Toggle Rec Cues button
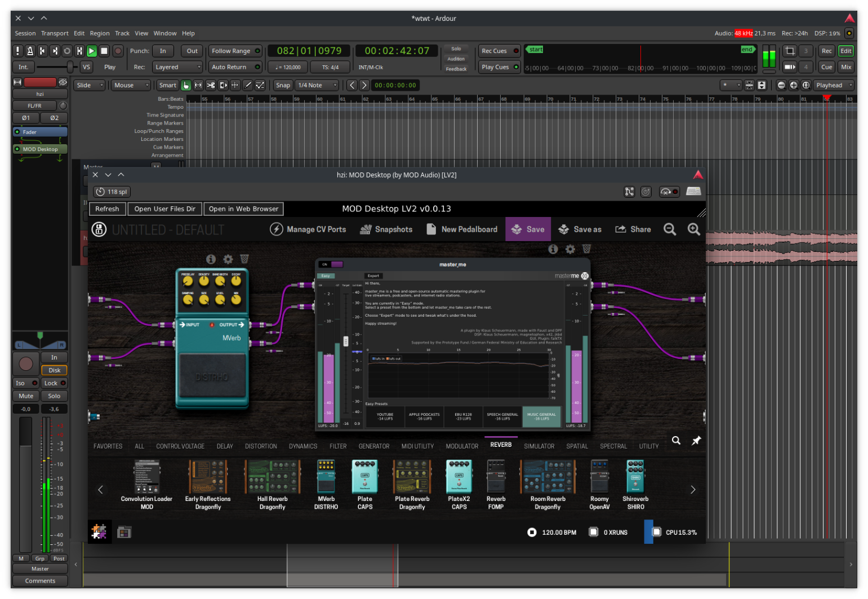 pyautogui.click(x=500, y=51)
